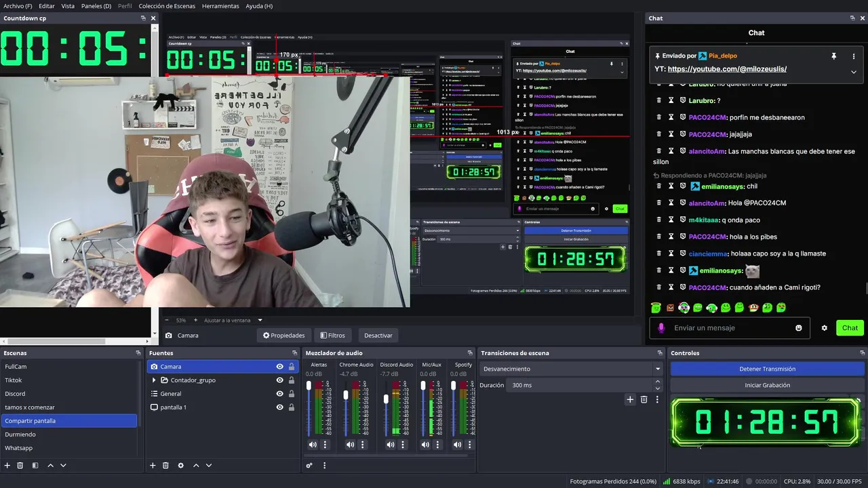
Task: Mute the Discord Audio channel
Action: tap(391, 445)
